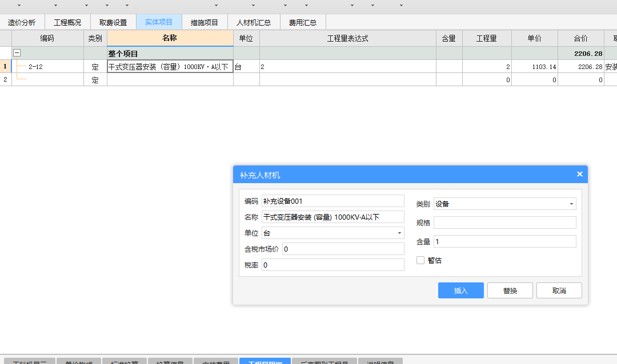Screen dimensions: 617x364
Task: Open the 类别 dropdown showing 设备
Action: tap(505, 204)
